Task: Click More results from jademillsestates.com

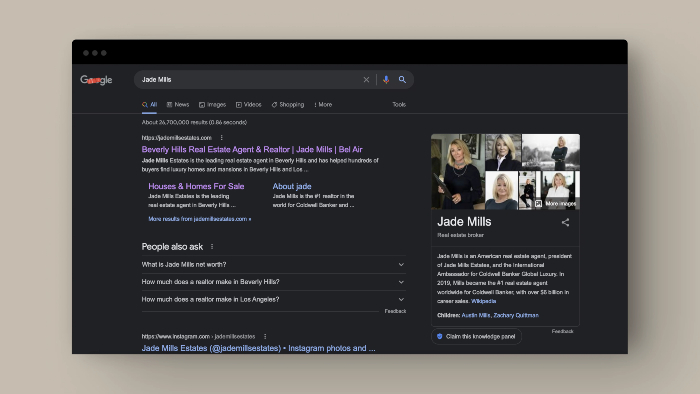Action: pos(200,219)
